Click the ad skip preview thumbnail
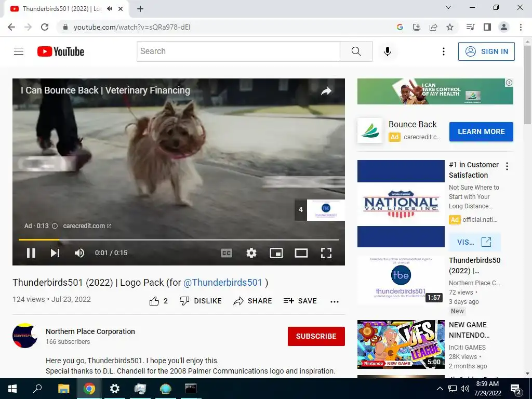Viewport: 532px width, 399px height. point(326,210)
